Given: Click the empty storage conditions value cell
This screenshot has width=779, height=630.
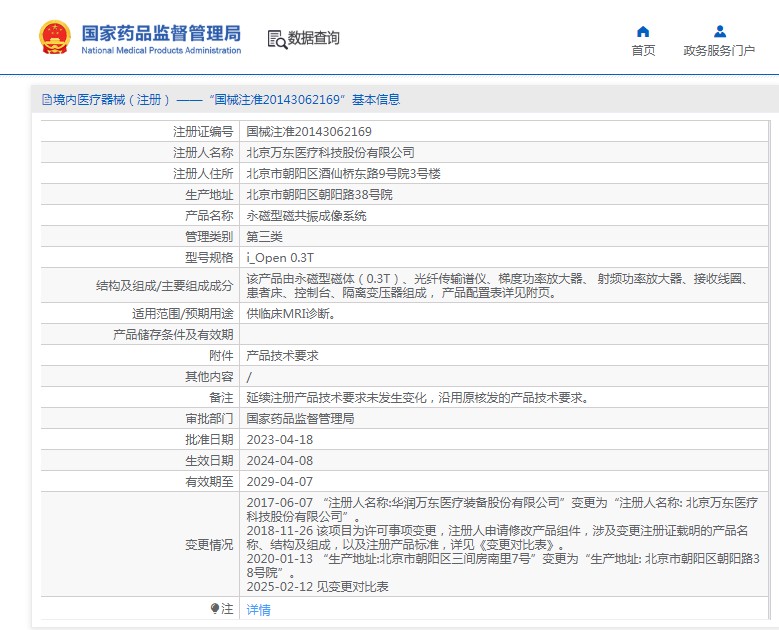Looking at the screenshot, I should tap(504, 334).
